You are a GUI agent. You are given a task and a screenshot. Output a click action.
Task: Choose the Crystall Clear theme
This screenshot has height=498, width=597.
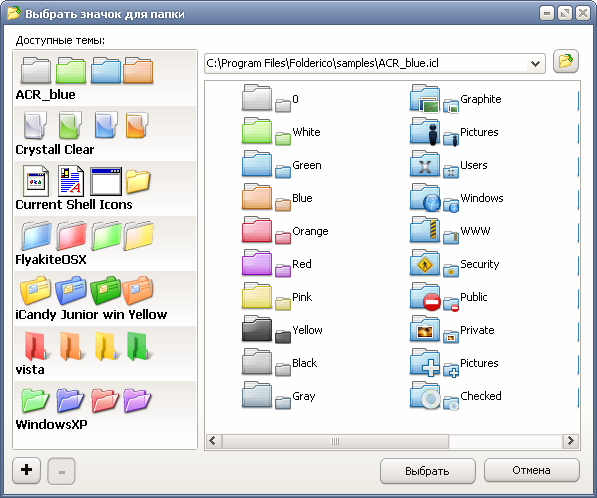tap(105, 133)
